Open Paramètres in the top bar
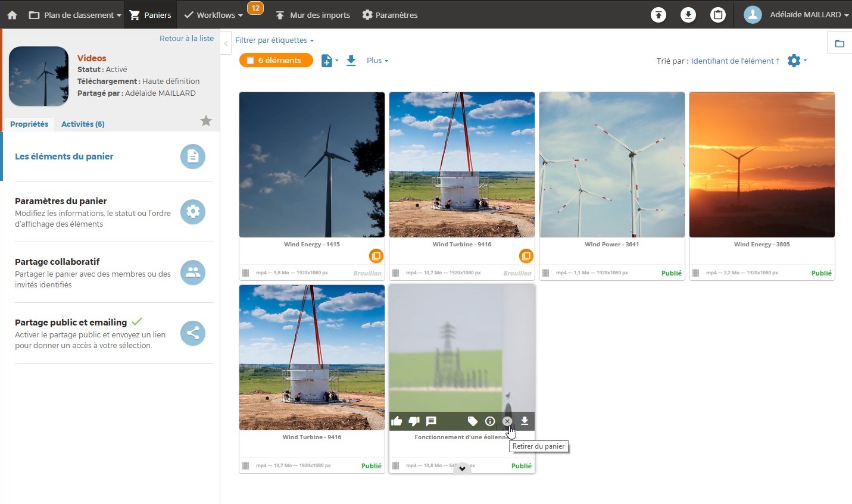852x504 pixels. point(390,15)
